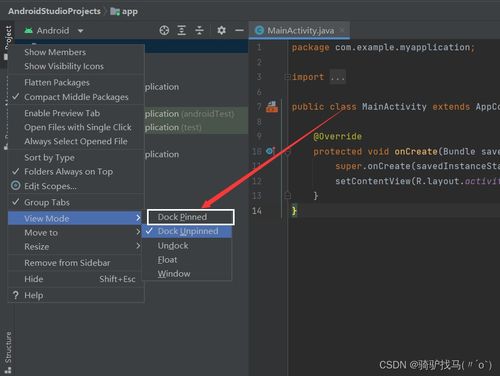Viewport: 500px width, 376px height.
Task: Open the Android view dropdown
Action: 54,31
